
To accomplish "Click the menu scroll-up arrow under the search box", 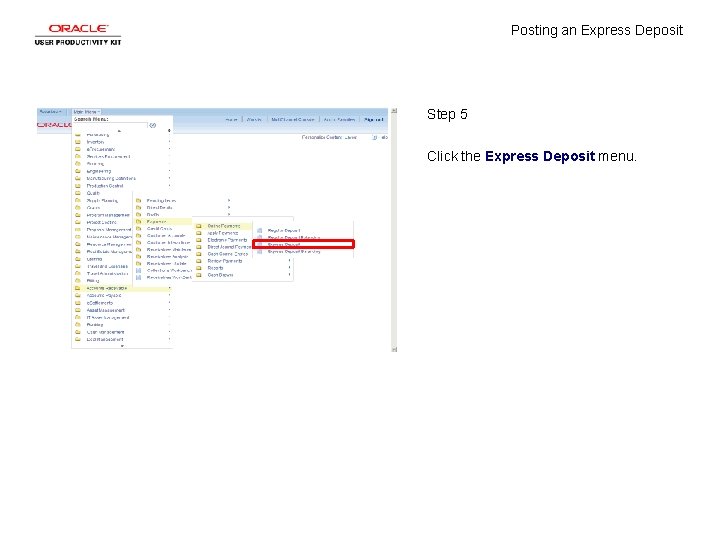I will [119, 131].
